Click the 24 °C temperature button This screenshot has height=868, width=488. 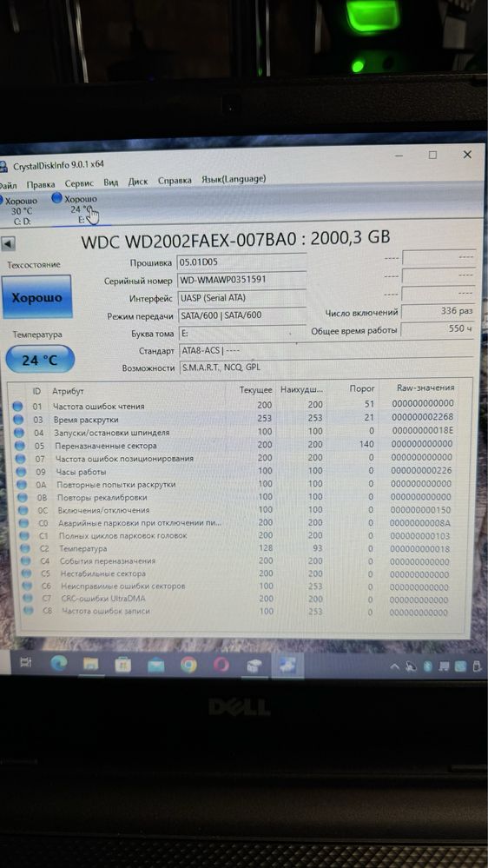pyautogui.click(x=40, y=360)
